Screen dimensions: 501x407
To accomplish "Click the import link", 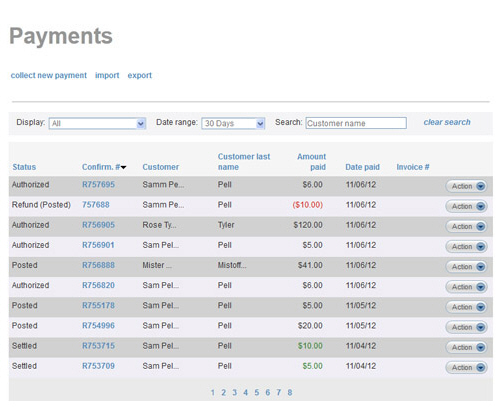I will [107, 76].
